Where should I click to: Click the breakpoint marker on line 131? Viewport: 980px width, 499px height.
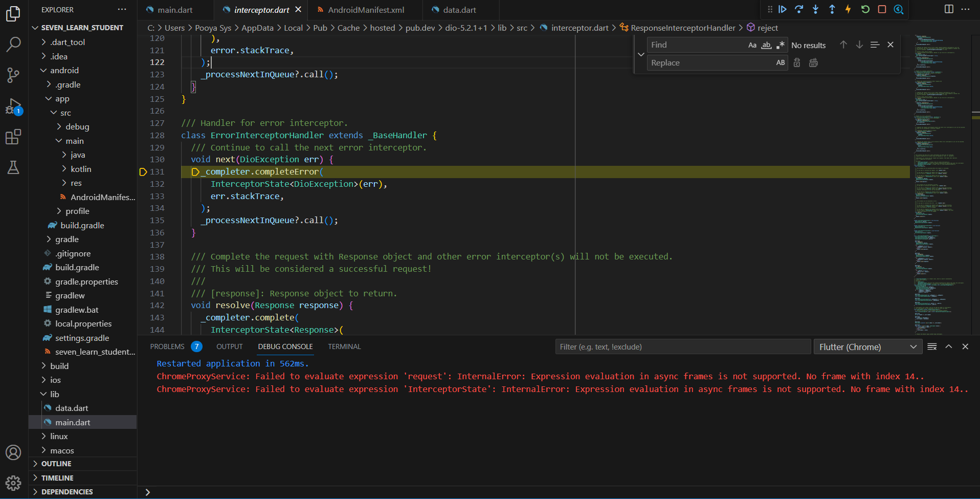click(143, 172)
